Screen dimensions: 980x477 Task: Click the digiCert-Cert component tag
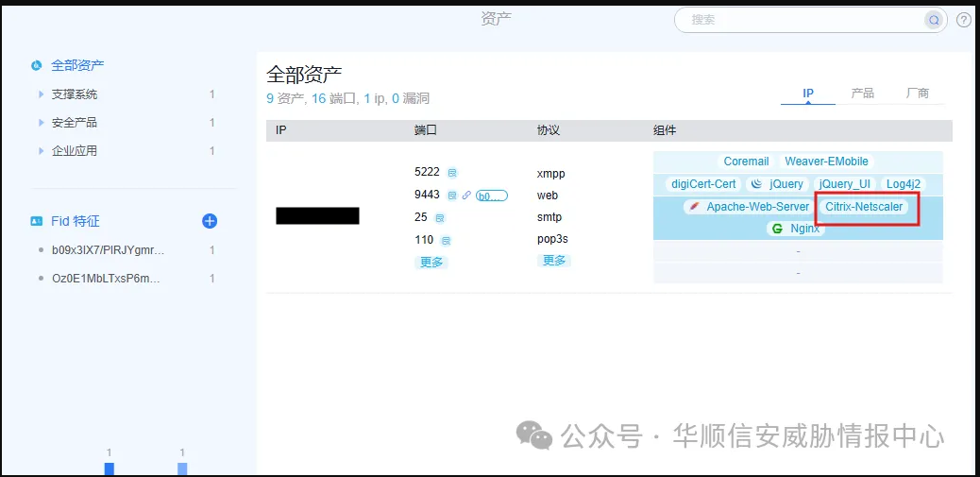(x=703, y=184)
